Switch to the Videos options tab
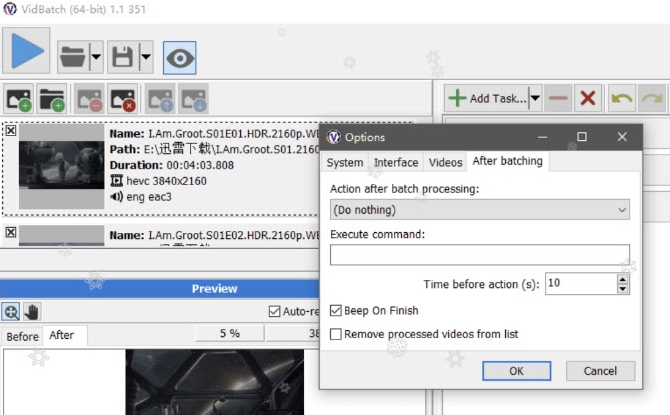This screenshot has width=670, height=415. (445, 162)
